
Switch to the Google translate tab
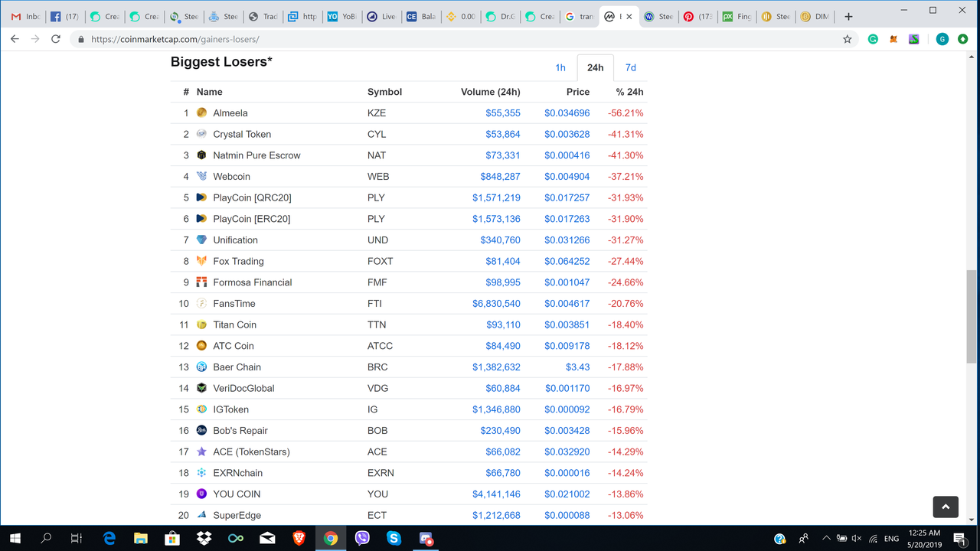click(x=580, y=16)
